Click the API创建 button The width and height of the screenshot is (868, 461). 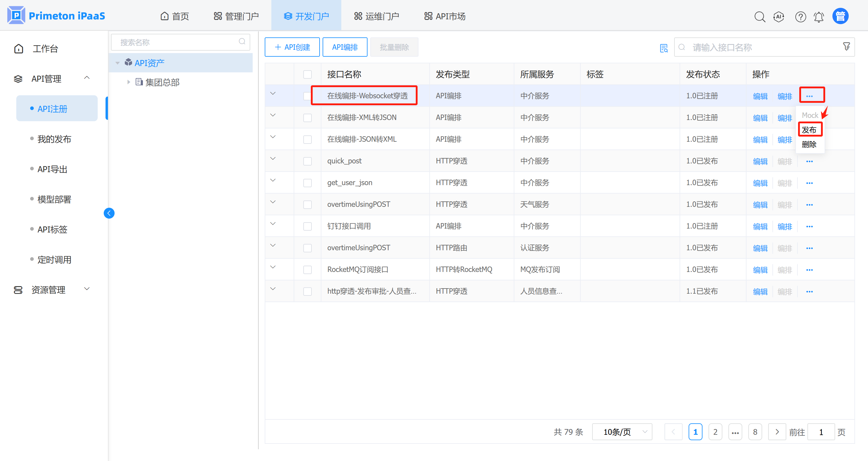(292, 47)
